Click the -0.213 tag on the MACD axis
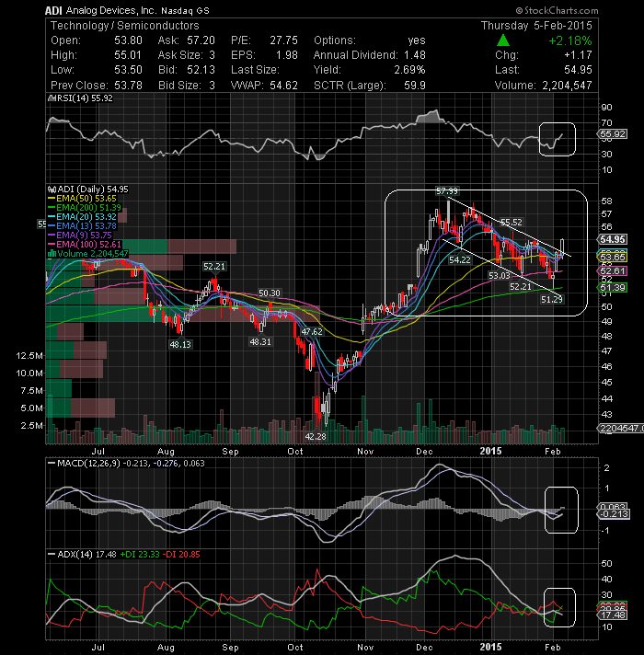 click(x=615, y=514)
